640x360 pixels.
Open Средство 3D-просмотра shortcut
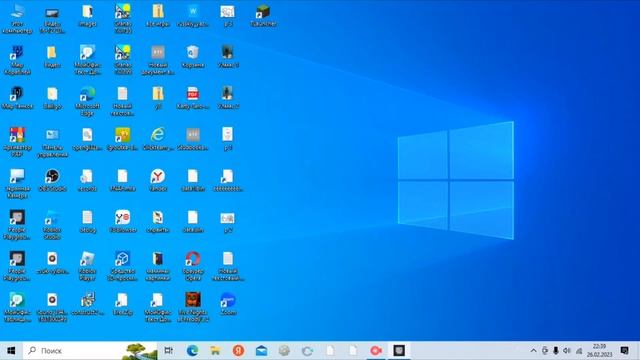[122, 266]
